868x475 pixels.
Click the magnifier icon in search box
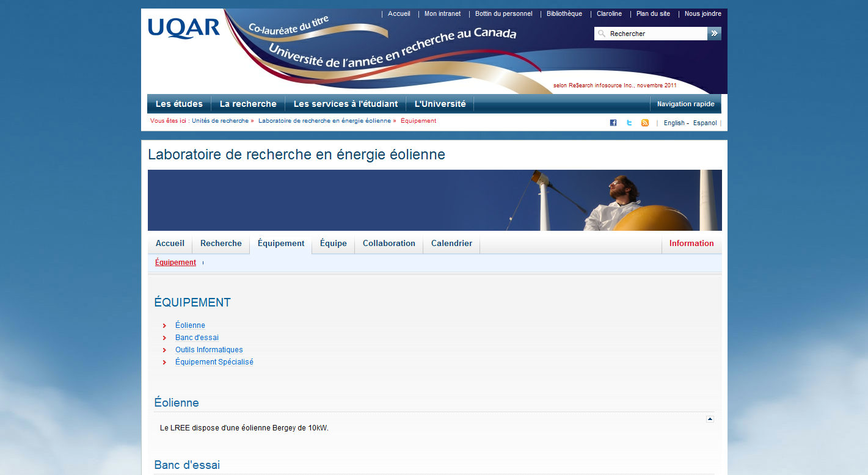click(x=602, y=34)
